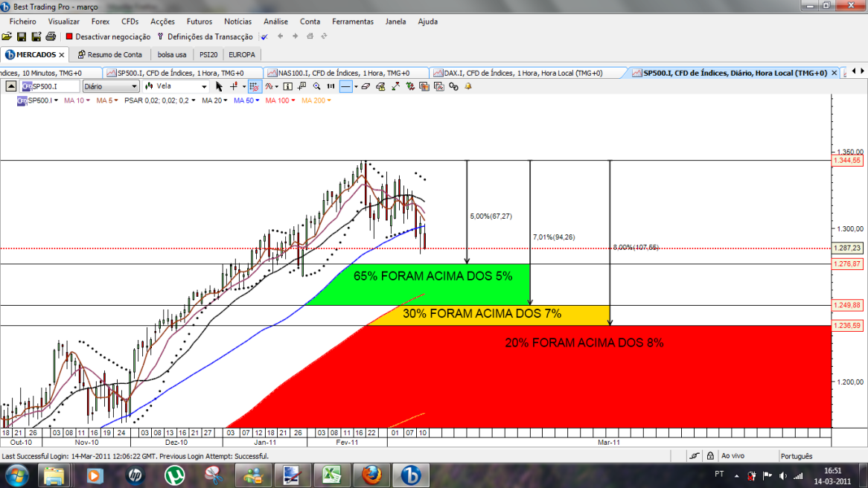Click the alarm bell icon
Image resolution: width=868 pixels, height=488 pixels.
[468, 86]
